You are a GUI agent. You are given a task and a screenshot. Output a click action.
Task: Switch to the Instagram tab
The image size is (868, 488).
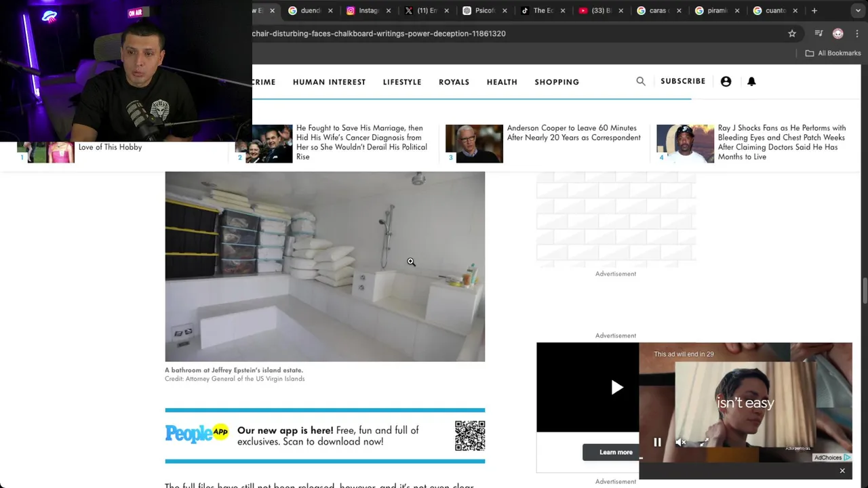pyautogui.click(x=368, y=10)
